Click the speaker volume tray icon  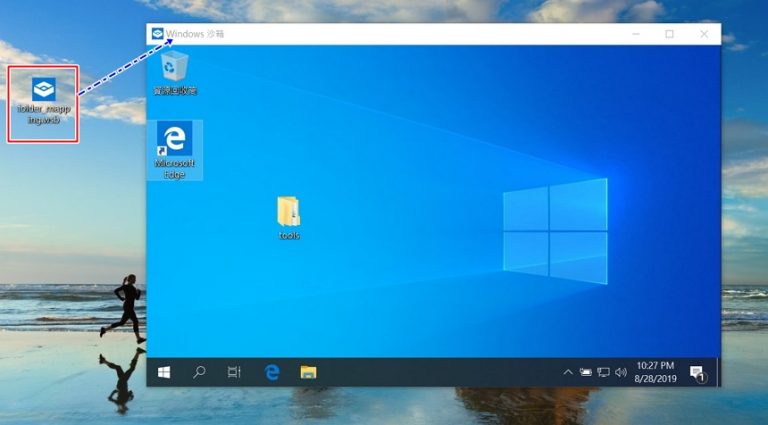(x=621, y=372)
